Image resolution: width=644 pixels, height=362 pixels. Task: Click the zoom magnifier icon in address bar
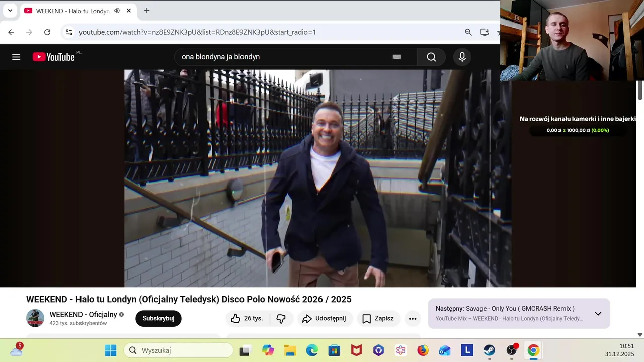pos(468,32)
